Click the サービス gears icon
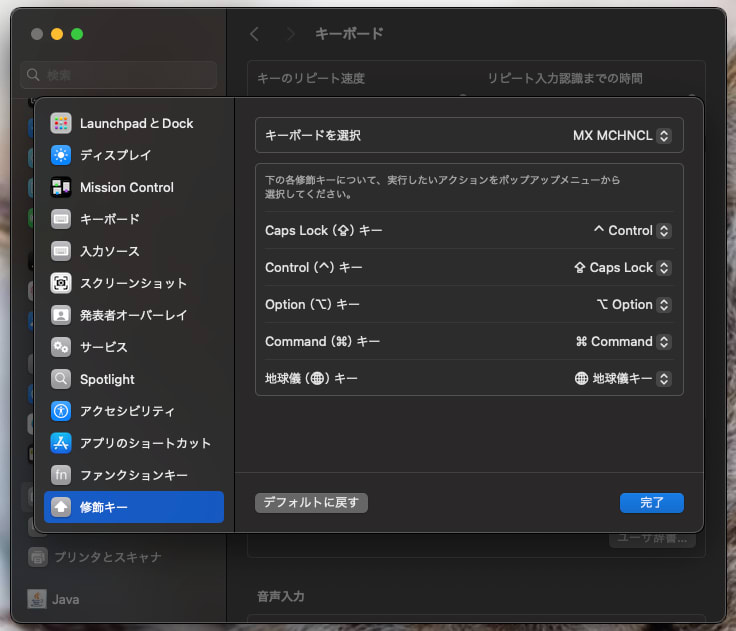Viewport: 736px width, 631px height. pos(61,347)
